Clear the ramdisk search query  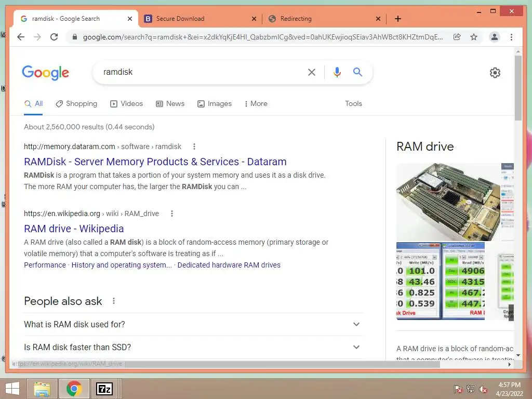point(312,72)
